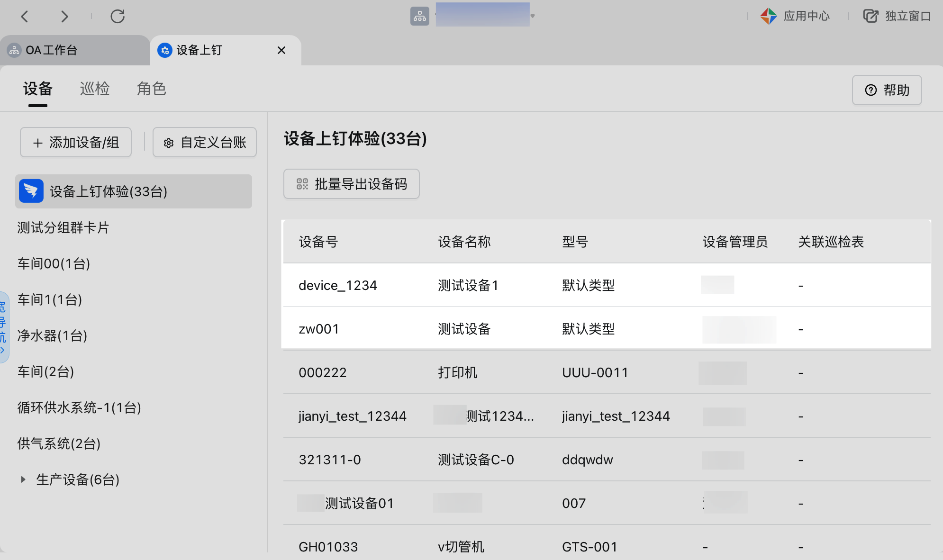
Task: Click the 007 model cell
Action: (574, 504)
